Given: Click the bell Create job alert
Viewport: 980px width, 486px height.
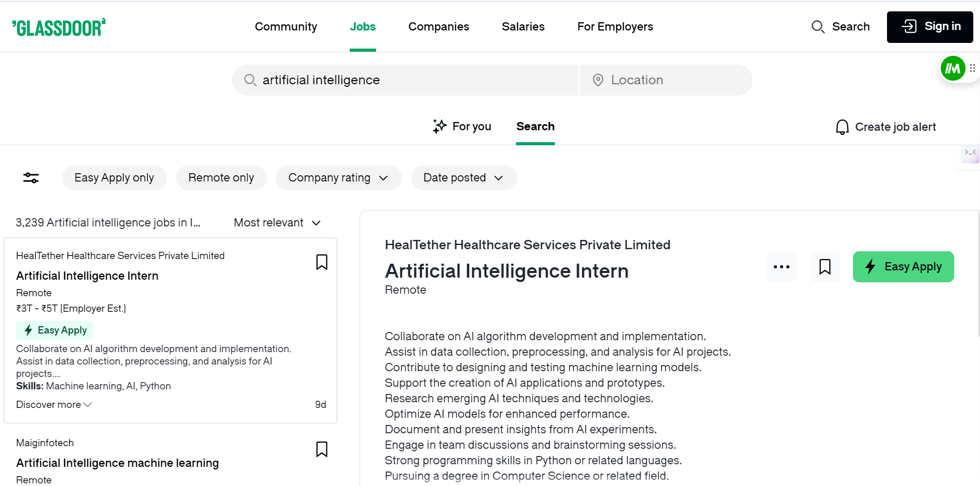Looking at the screenshot, I should [x=886, y=127].
